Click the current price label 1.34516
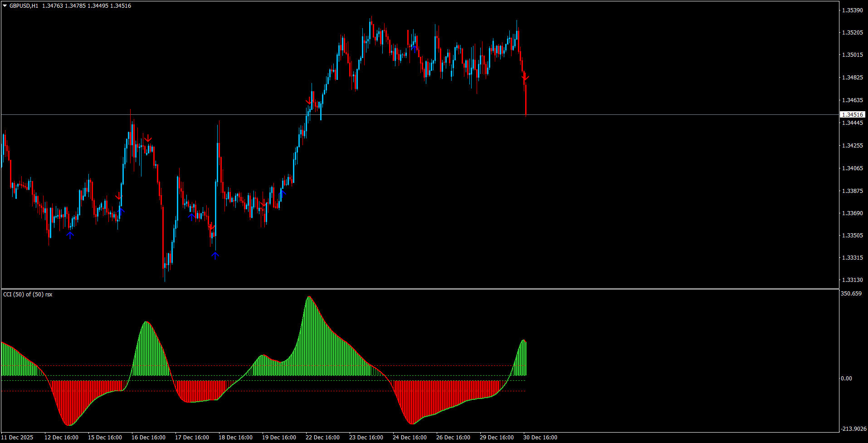This screenshot has height=443, width=868. click(x=853, y=115)
